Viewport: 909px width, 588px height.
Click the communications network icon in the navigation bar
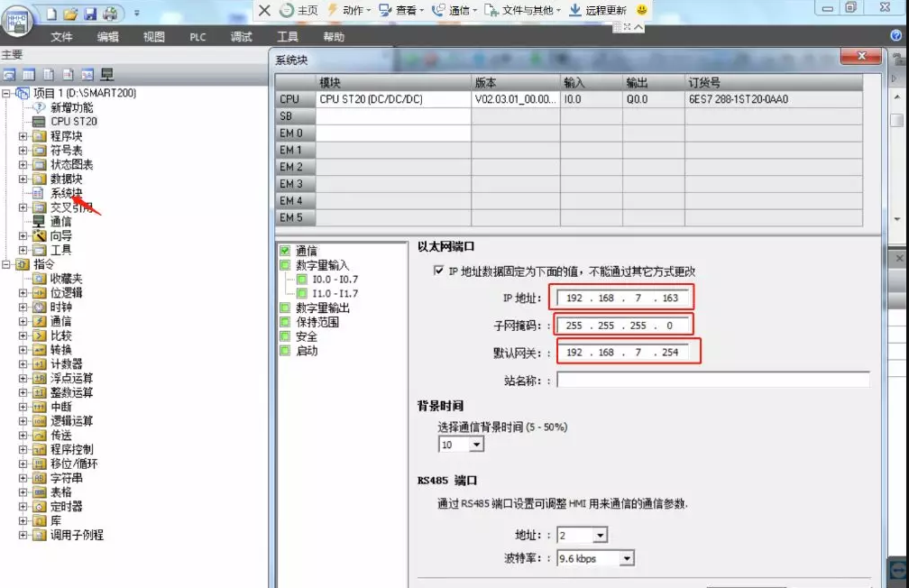(107, 75)
